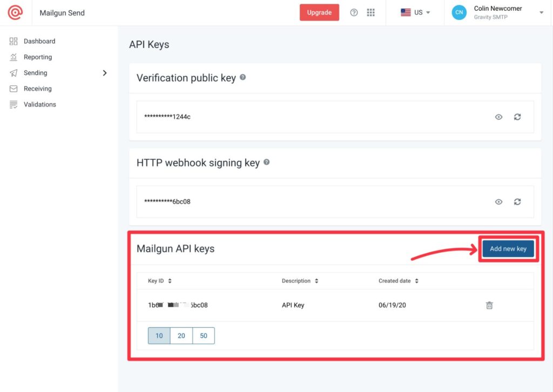Delete the API Key row with trash icon
The image size is (553, 392).
tap(489, 305)
